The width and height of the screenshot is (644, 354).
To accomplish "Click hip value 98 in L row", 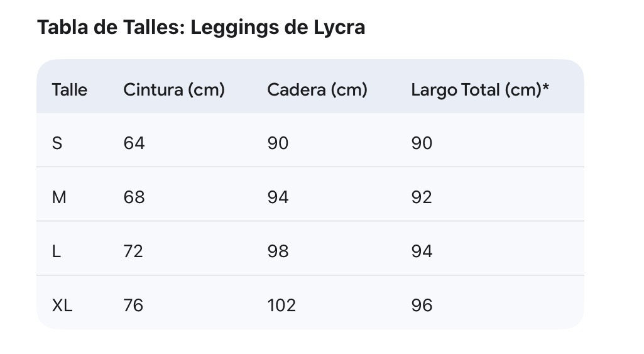I will [278, 252].
